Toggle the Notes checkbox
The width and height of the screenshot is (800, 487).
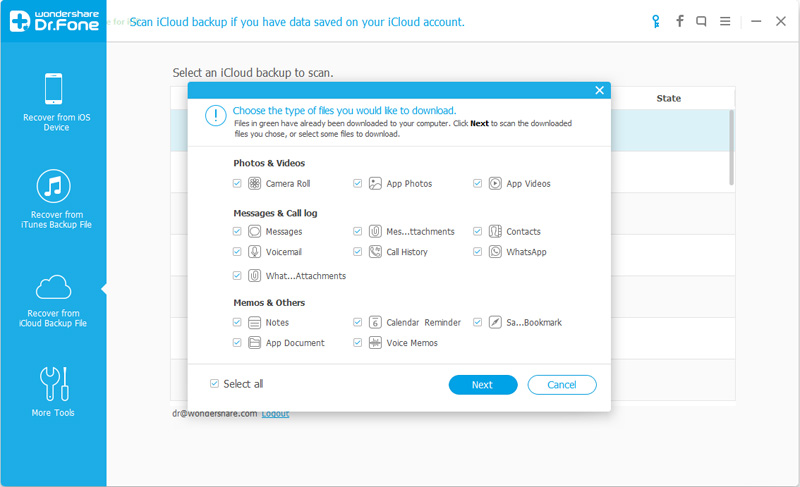click(237, 322)
